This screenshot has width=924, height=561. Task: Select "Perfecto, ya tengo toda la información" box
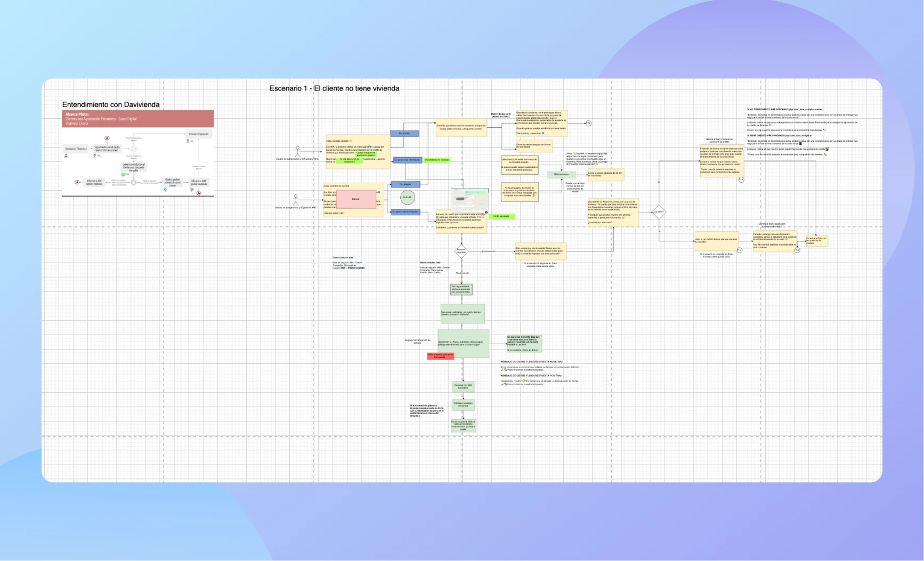pyautogui.click(x=775, y=241)
